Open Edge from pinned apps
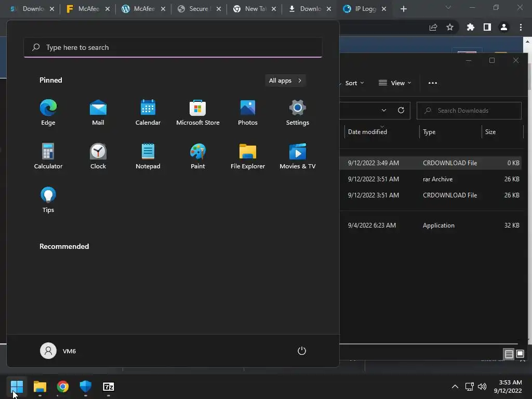532x399 pixels. point(48,112)
